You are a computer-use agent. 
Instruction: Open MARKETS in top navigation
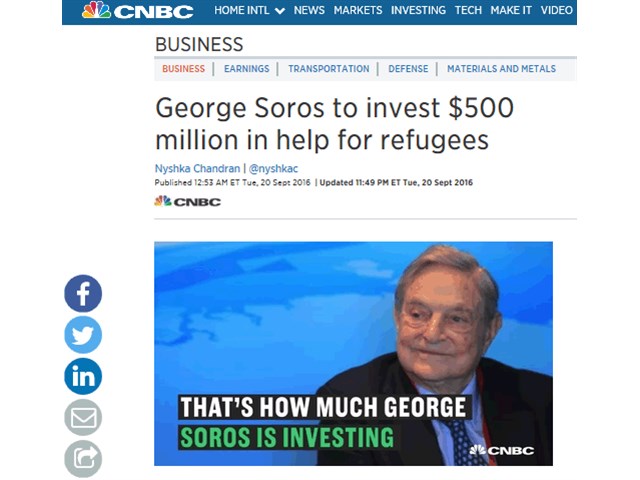[x=358, y=10]
